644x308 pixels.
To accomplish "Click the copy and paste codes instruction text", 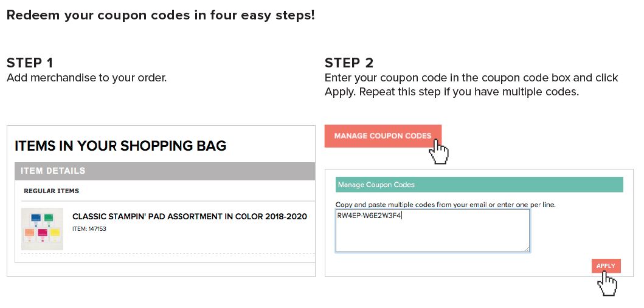I will (x=446, y=205).
